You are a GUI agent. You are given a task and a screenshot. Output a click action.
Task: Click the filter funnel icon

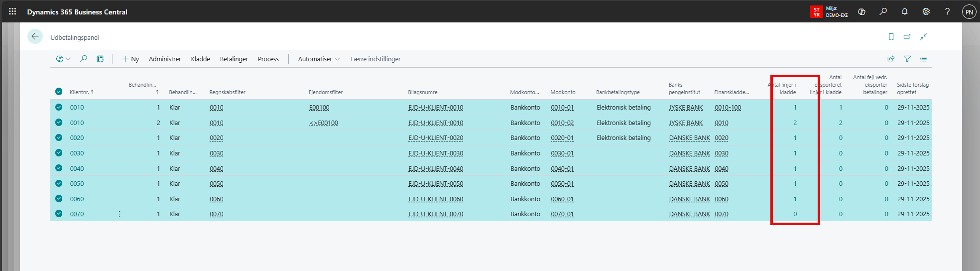point(907,59)
